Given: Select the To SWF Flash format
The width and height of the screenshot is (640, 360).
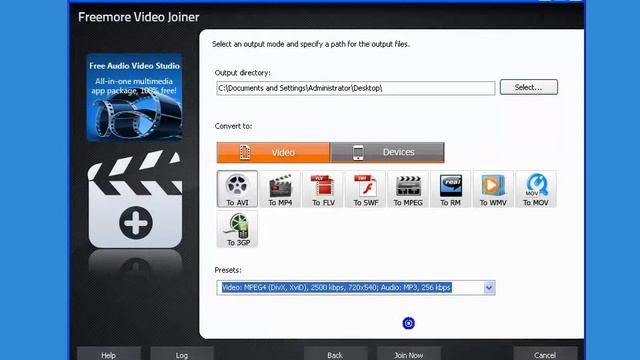Looking at the screenshot, I should pos(366,189).
